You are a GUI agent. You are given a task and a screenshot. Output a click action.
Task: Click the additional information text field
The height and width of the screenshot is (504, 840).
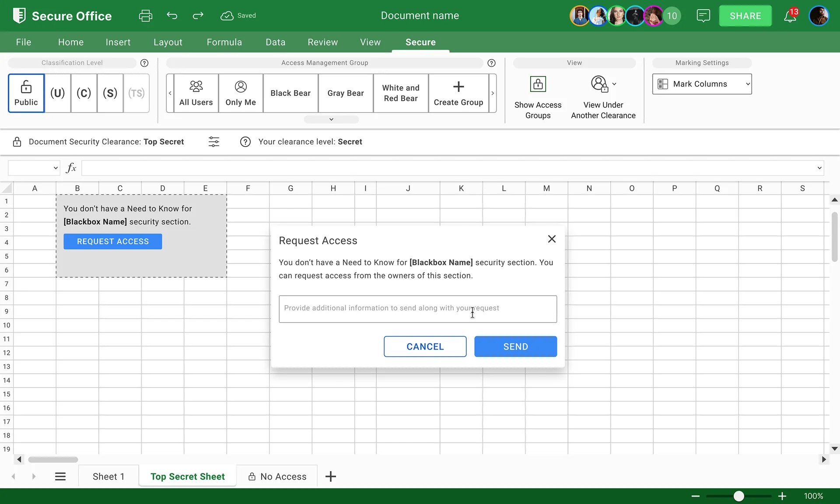tap(418, 309)
